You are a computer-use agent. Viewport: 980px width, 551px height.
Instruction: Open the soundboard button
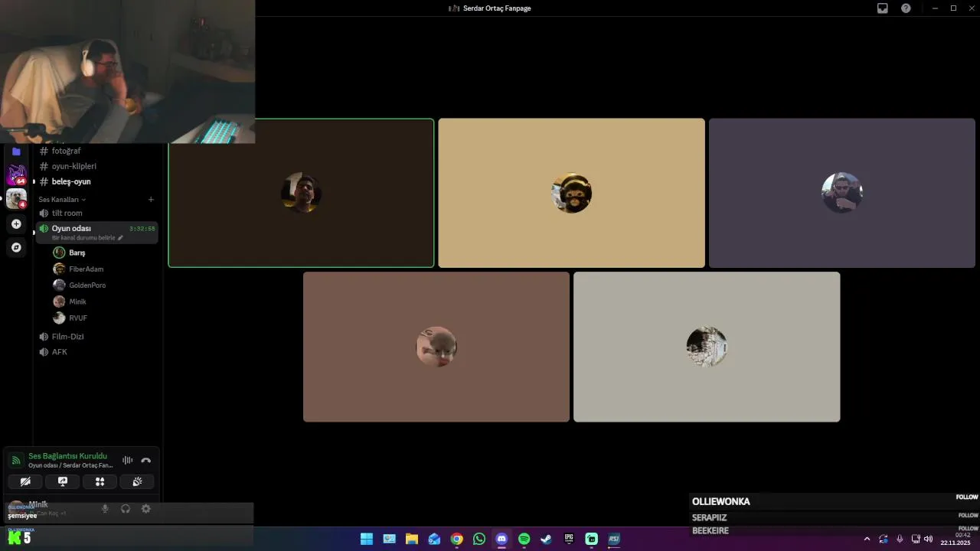click(x=137, y=481)
